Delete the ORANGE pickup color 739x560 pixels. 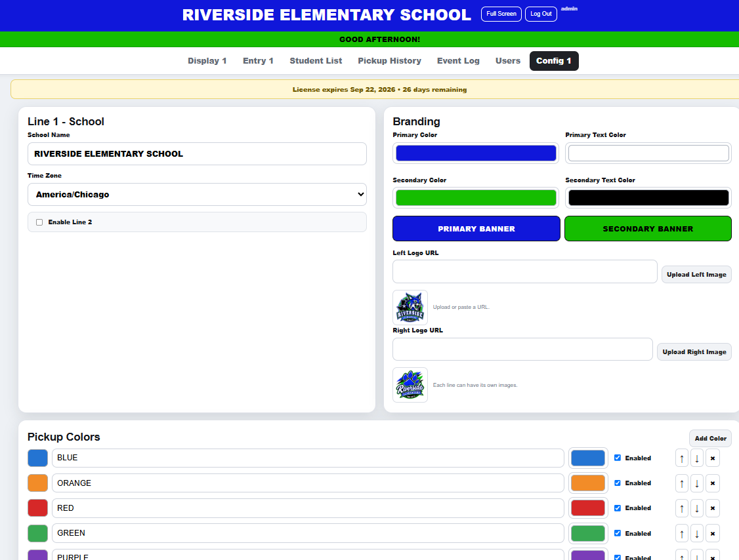pyautogui.click(x=713, y=483)
